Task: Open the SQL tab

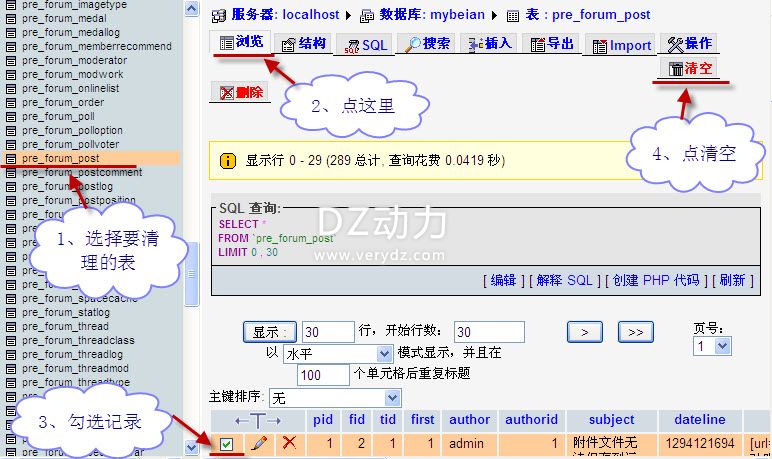Action: (364, 45)
